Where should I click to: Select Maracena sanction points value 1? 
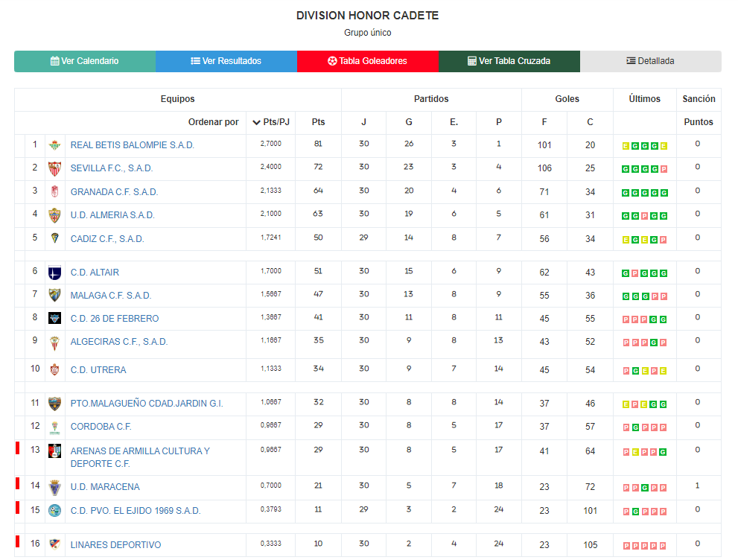click(698, 486)
